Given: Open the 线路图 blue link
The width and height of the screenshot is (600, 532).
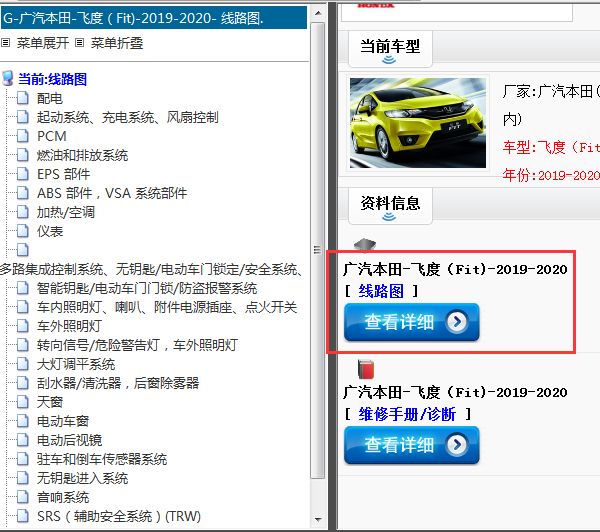Looking at the screenshot, I should click(x=381, y=291).
